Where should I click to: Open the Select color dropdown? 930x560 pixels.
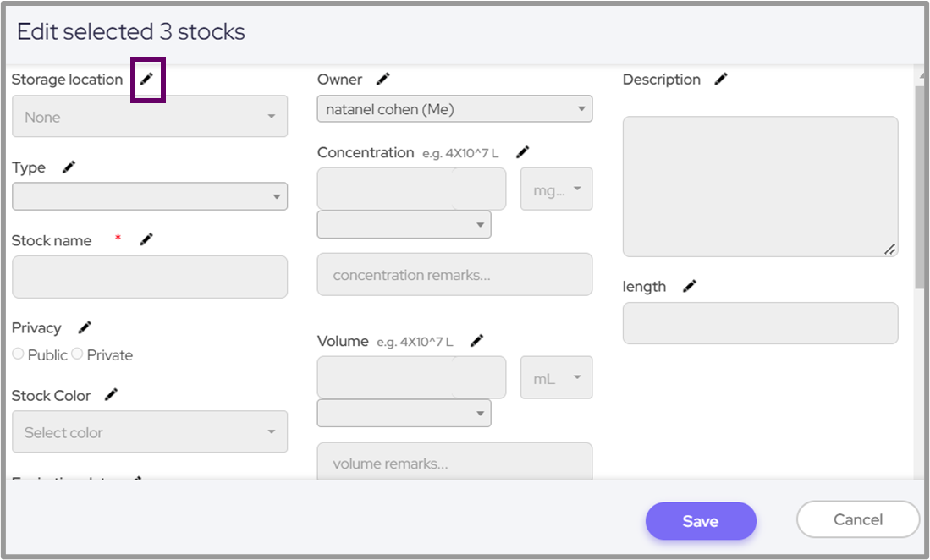coord(150,432)
